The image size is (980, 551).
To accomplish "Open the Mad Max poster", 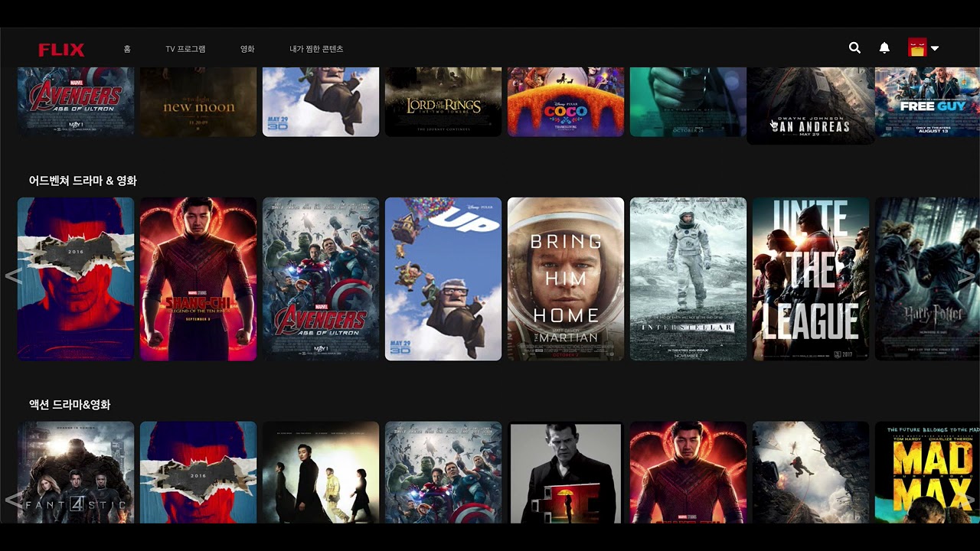I will pyautogui.click(x=926, y=472).
